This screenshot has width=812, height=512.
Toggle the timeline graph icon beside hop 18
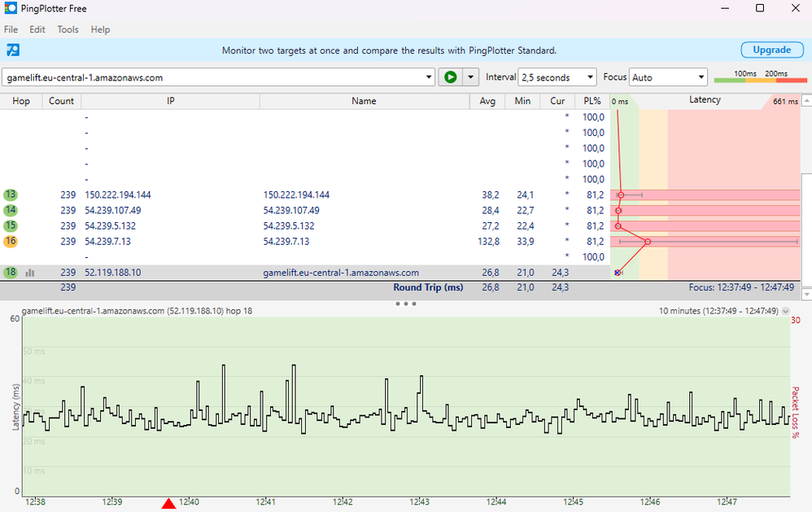click(x=30, y=273)
